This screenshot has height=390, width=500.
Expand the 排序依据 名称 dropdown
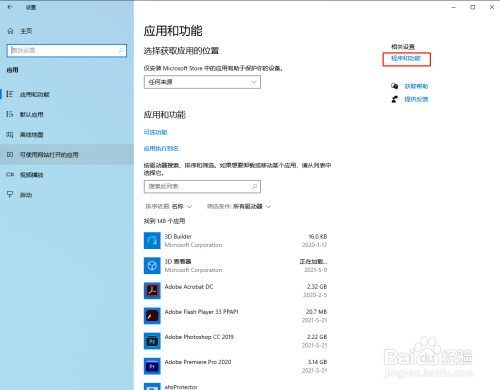(169, 207)
